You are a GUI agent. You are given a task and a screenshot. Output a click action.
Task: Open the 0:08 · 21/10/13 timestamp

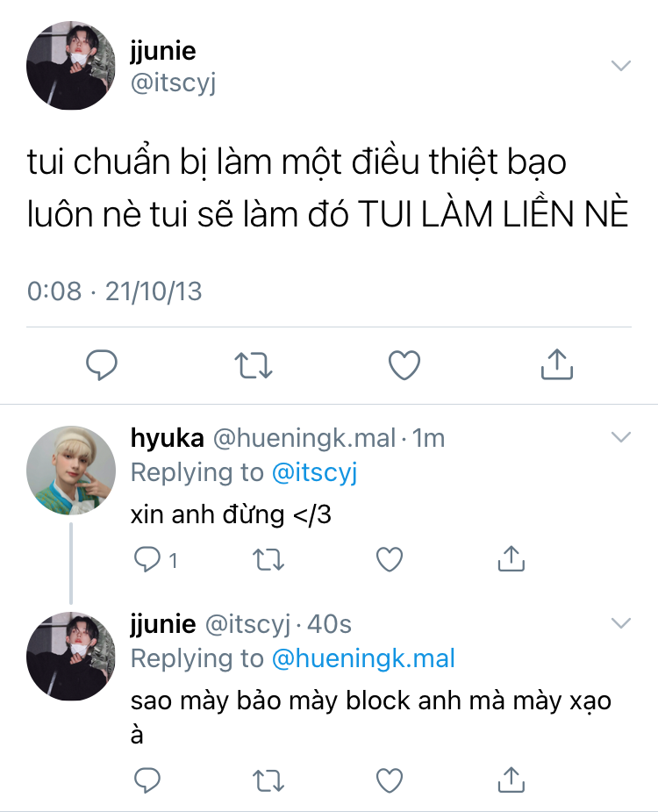point(114,291)
